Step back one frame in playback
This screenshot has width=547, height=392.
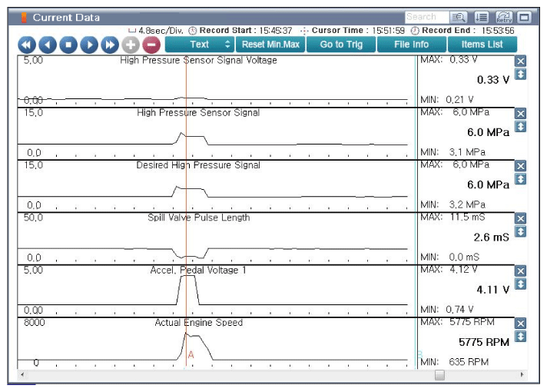48,45
